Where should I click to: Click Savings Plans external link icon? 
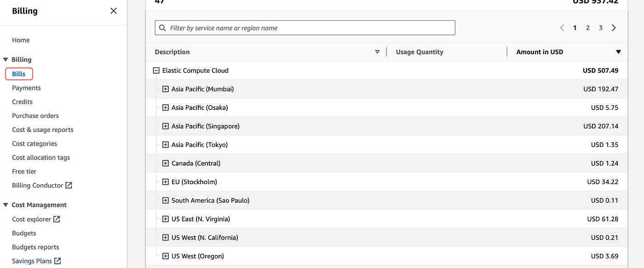[57, 261]
